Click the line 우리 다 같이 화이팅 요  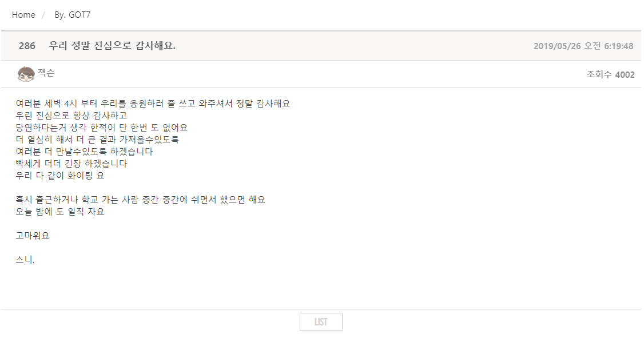point(60,176)
